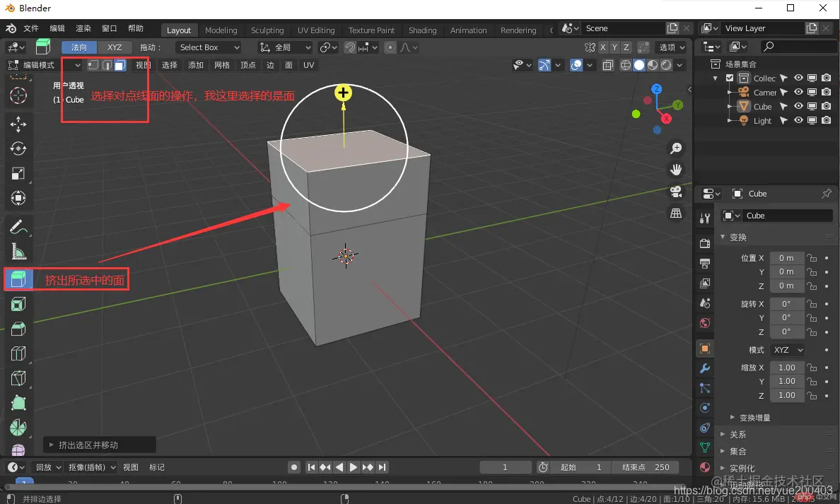Select the Annotate pencil tool
Viewport: 840px width, 504px height.
coord(18,227)
